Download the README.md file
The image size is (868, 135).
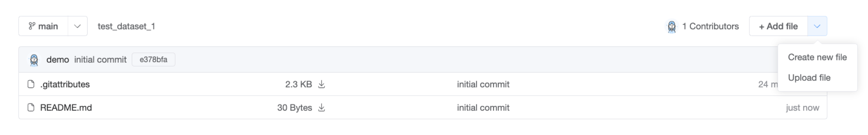click(x=321, y=108)
